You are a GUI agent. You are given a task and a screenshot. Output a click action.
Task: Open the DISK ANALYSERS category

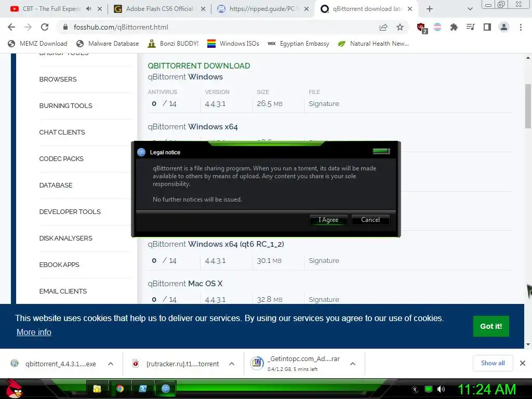pos(65,238)
